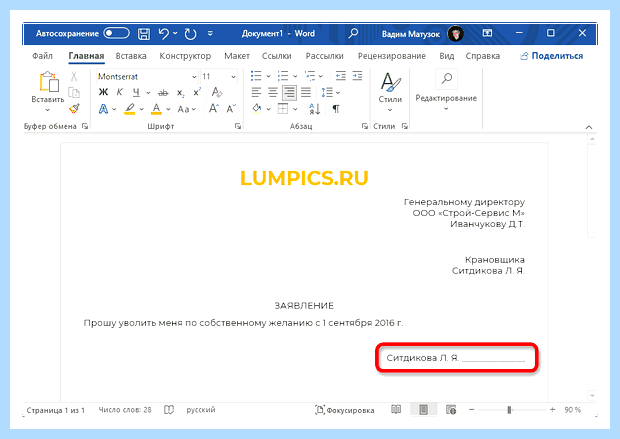Screen dimensions: 620x439
Task: Justify the paragraph text
Action: pos(306,93)
